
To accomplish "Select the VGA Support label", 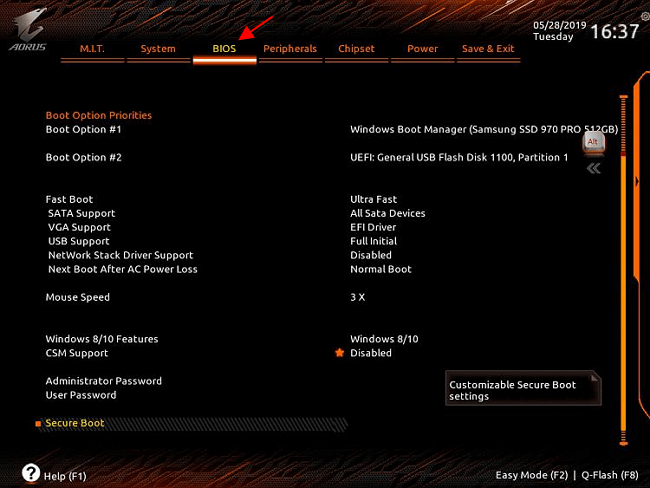I will click(x=79, y=228).
